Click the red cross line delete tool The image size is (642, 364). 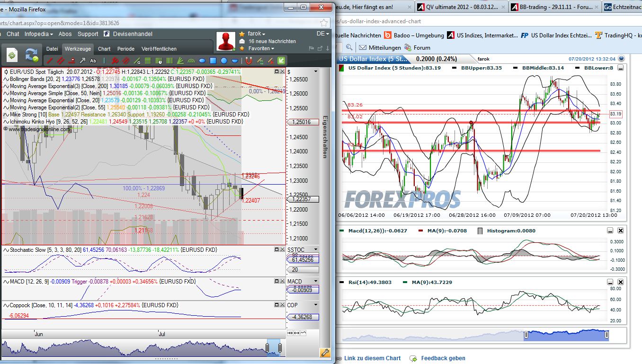(271, 61)
